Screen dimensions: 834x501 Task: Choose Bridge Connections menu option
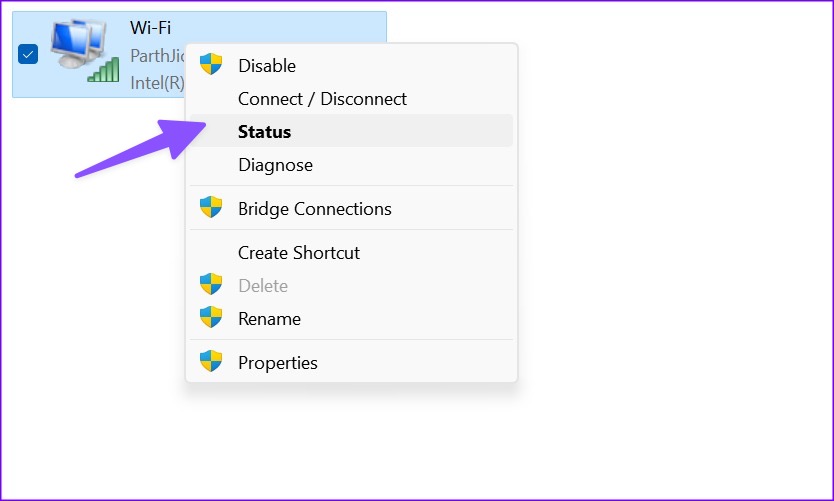click(351, 208)
